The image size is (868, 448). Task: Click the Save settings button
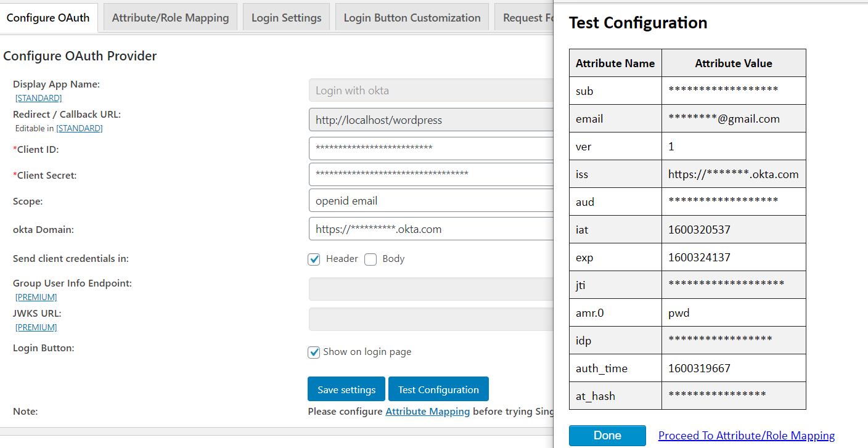point(346,389)
